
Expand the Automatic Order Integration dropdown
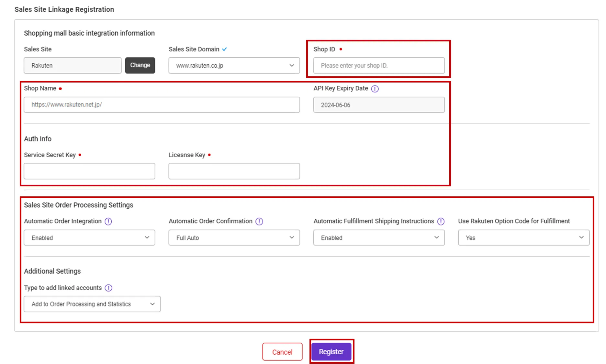[89, 238]
